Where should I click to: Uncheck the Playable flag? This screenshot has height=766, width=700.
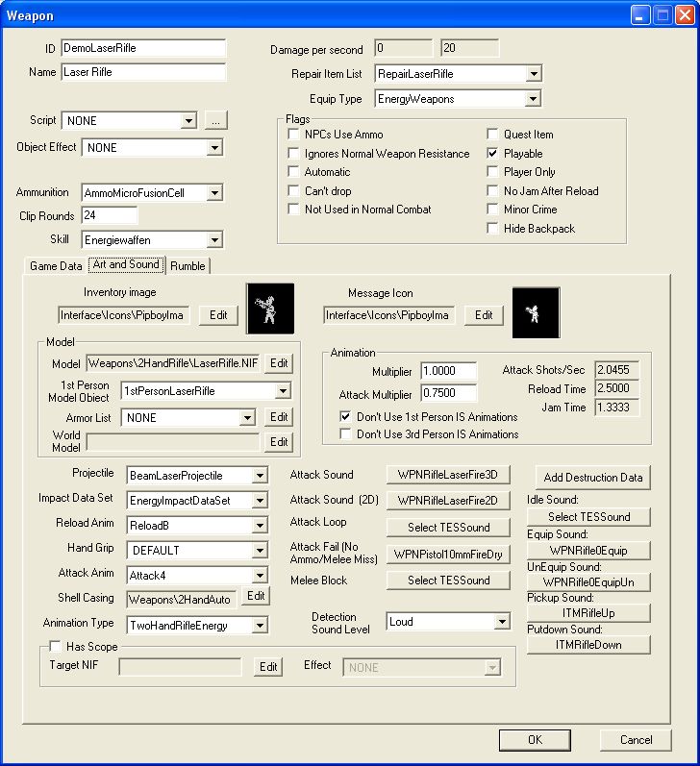click(x=492, y=154)
